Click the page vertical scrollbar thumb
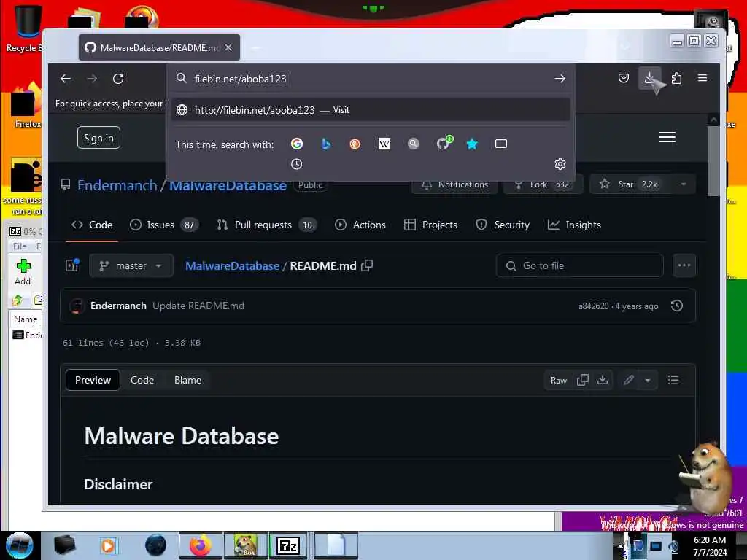The image size is (747, 560). pyautogui.click(x=713, y=161)
